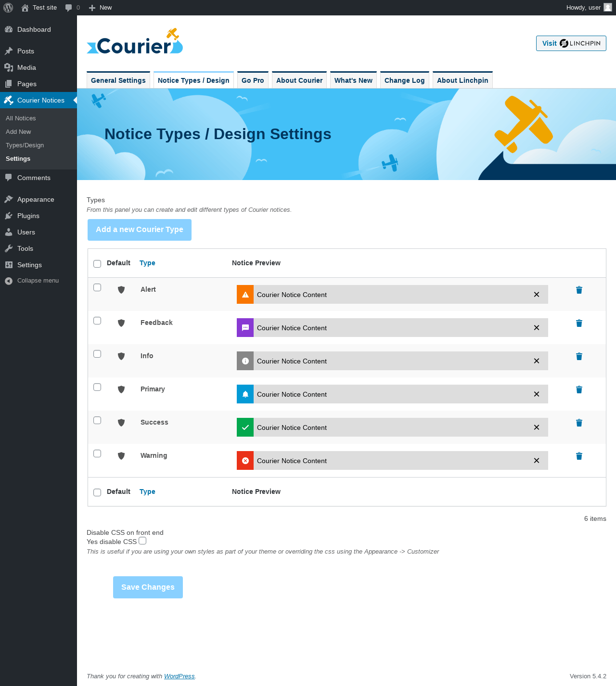Enable the Yes disable CSS checkbox
This screenshot has height=686, width=616.
click(142, 541)
